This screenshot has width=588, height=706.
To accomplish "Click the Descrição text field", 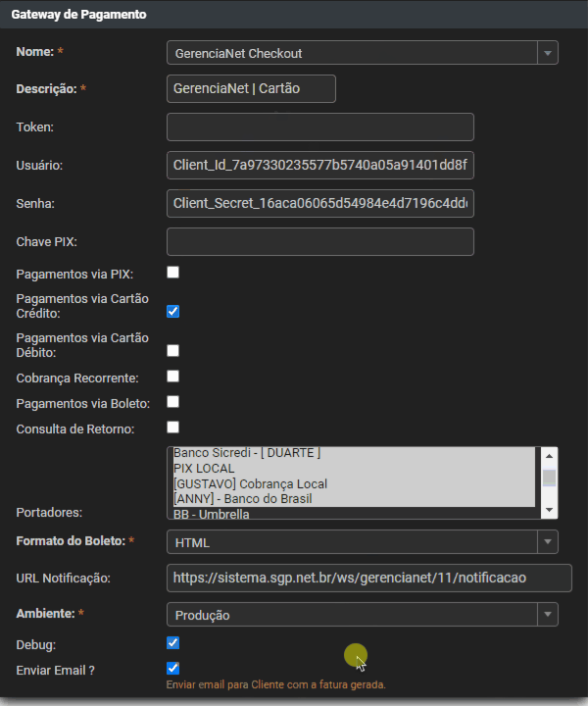I will point(251,88).
